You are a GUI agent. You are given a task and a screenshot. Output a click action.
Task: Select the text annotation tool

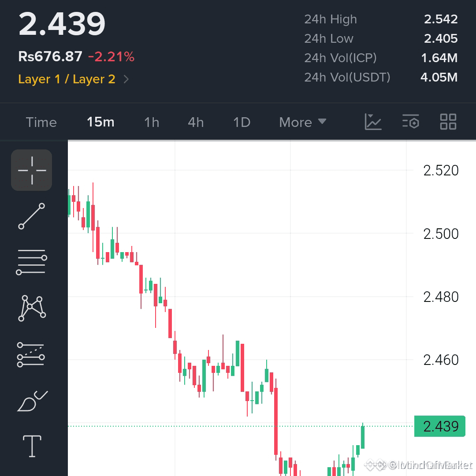(x=32, y=446)
